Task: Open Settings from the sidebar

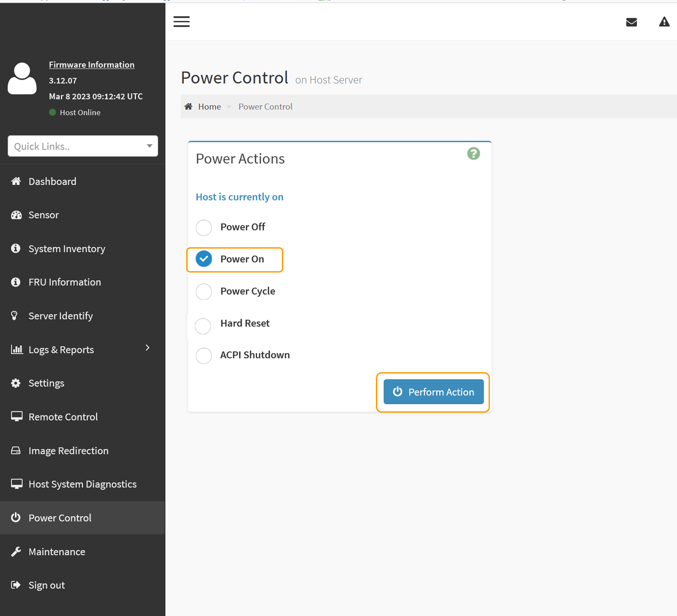Action: click(46, 383)
